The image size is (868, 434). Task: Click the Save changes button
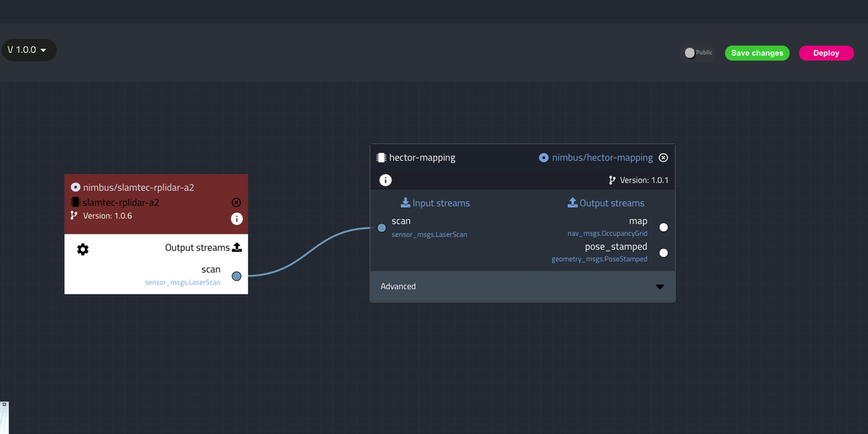pos(757,53)
